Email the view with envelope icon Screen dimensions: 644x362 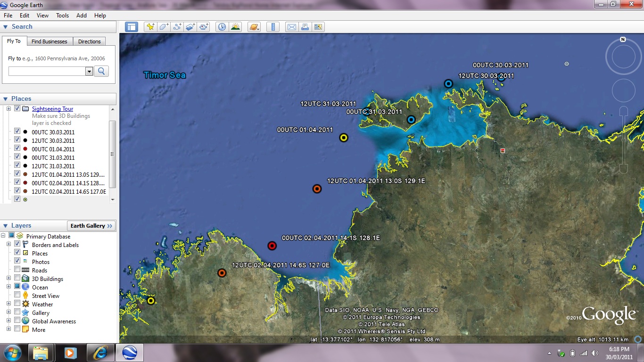coord(292,27)
